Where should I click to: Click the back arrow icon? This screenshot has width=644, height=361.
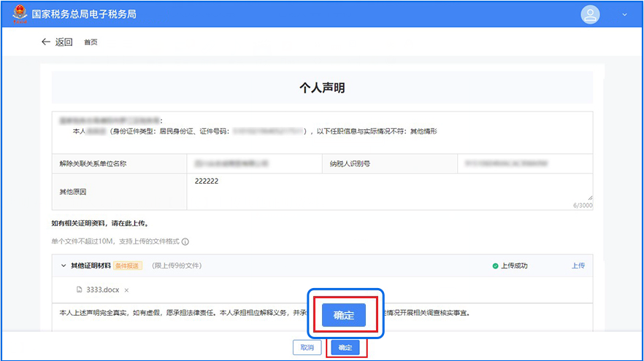[46, 42]
